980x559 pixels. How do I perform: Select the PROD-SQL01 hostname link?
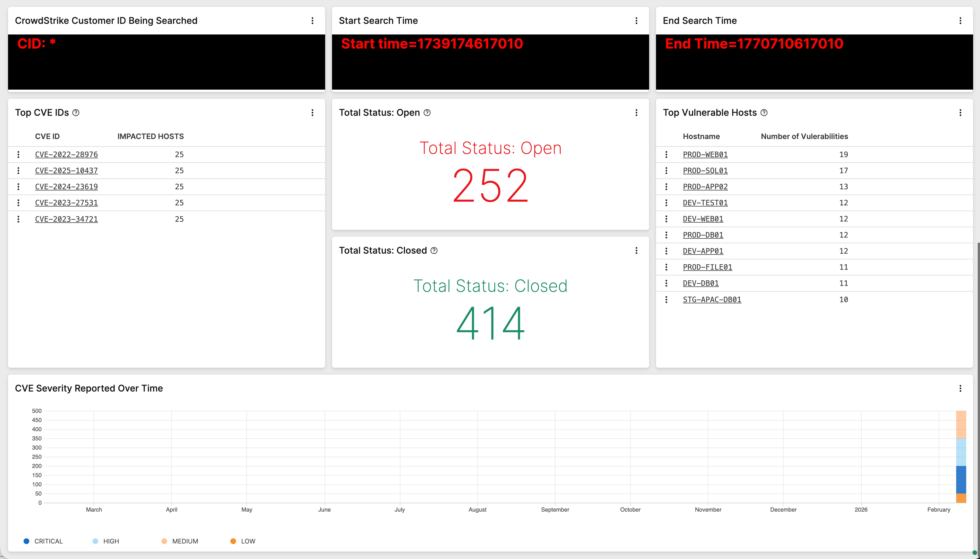(705, 170)
